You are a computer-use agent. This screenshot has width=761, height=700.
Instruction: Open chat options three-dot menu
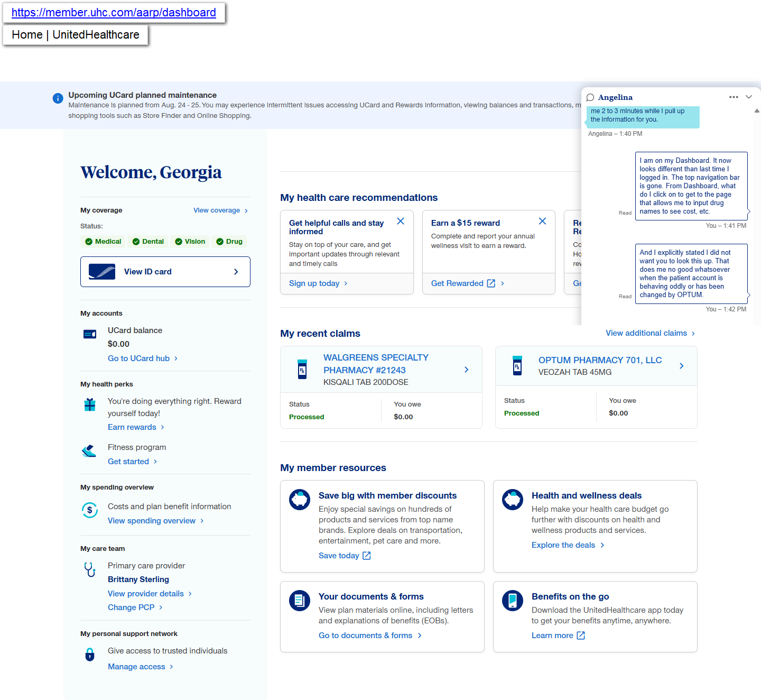click(x=734, y=97)
